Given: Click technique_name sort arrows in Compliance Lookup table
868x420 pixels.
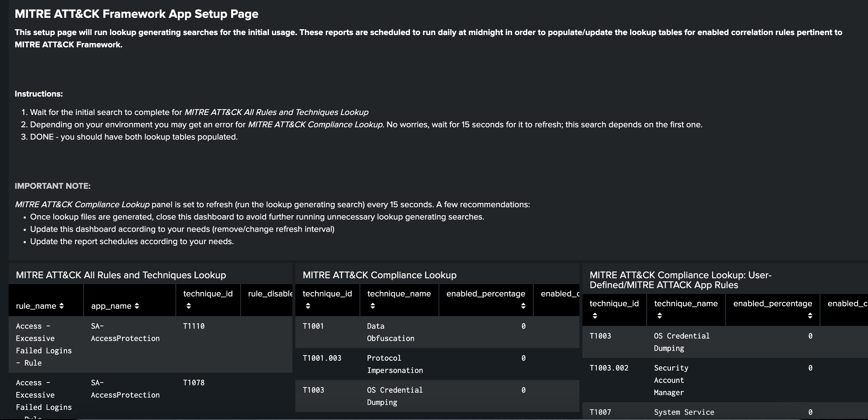Looking at the screenshot, I should [x=372, y=306].
